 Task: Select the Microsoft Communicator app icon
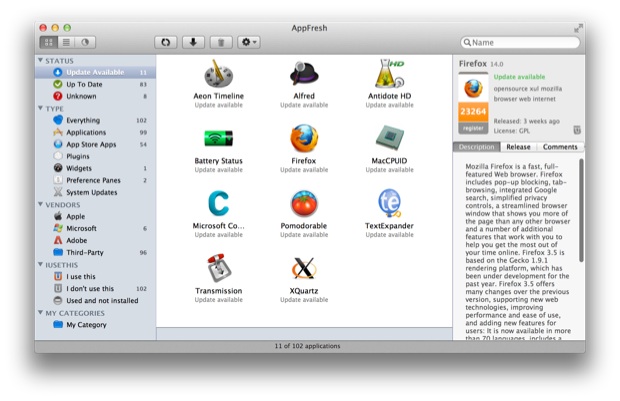click(x=219, y=204)
